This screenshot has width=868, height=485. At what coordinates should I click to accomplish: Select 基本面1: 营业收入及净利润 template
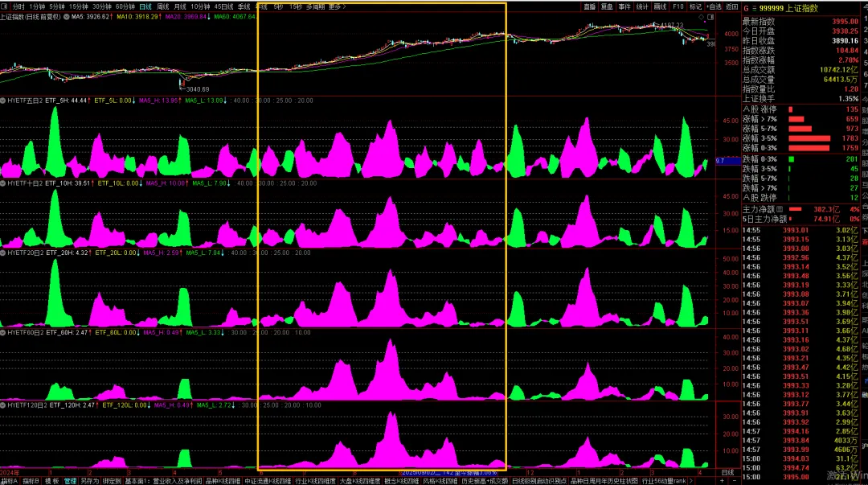(x=163, y=480)
